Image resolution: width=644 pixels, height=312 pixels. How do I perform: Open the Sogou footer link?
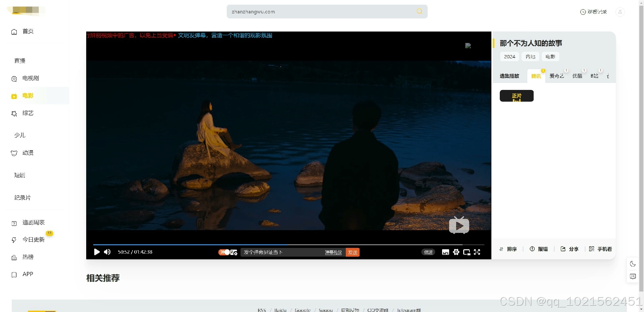click(x=326, y=310)
